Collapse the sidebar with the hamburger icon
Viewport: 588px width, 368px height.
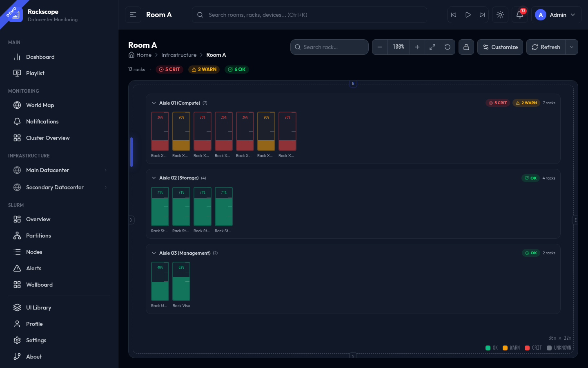point(133,15)
